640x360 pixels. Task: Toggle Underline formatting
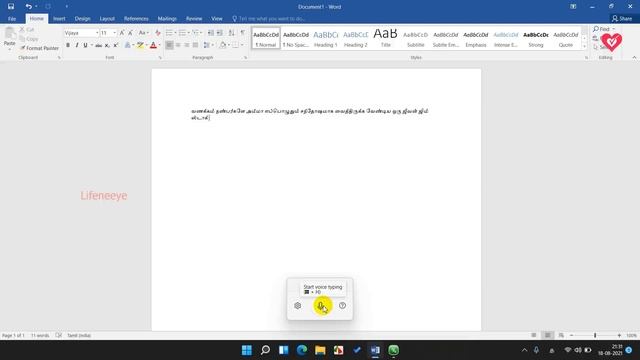coord(85,45)
